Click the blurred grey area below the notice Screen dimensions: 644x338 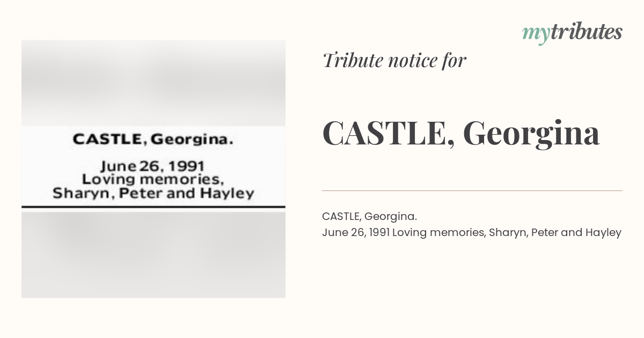click(153, 254)
